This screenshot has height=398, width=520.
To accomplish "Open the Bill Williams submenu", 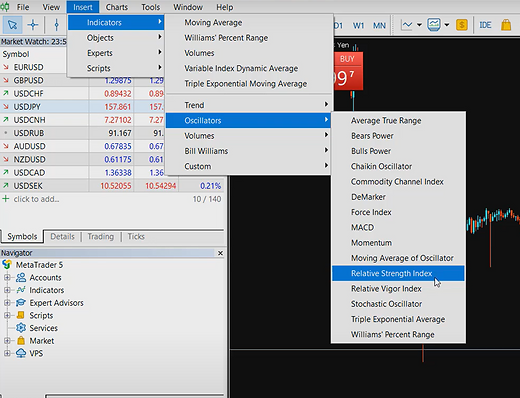I will pos(248,151).
